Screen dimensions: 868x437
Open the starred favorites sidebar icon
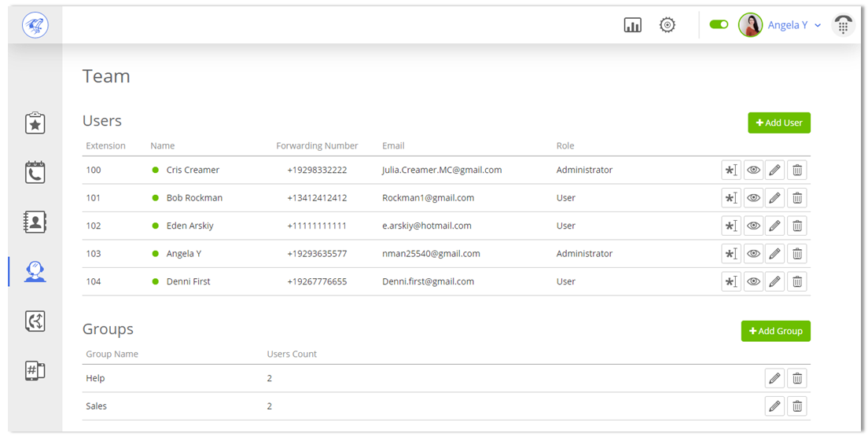click(35, 123)
